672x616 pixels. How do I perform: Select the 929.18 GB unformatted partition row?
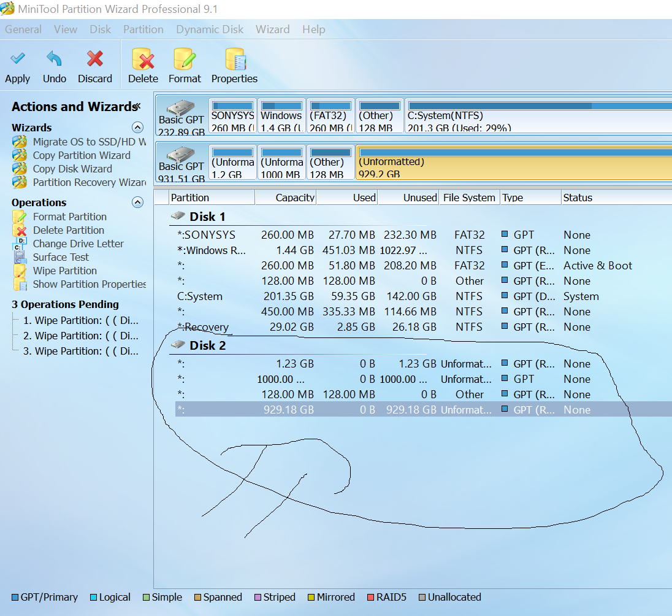tap(424, 410)
